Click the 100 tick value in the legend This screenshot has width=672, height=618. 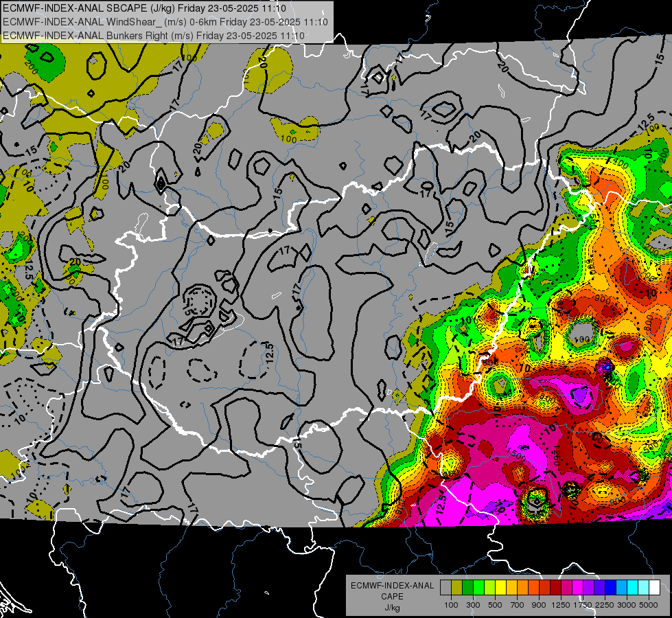coord(451,605)
